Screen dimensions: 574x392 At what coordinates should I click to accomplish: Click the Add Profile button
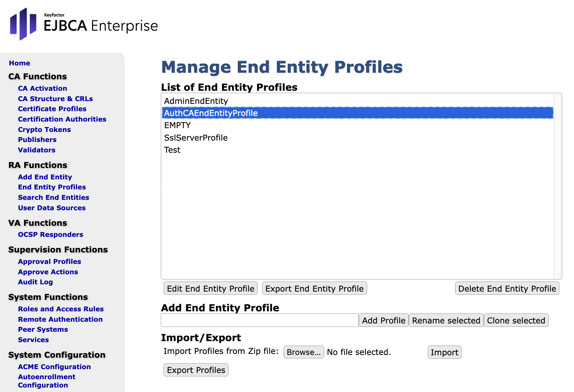(x=383, y=320)
